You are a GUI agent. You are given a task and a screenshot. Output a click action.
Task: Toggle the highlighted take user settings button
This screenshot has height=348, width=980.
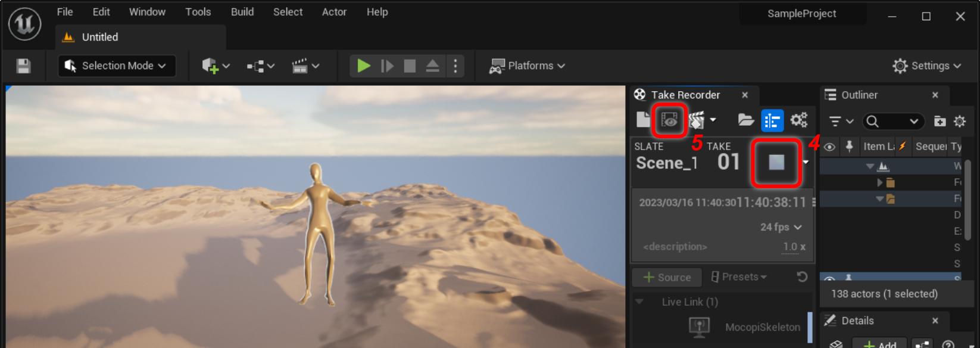coord(772,120)
